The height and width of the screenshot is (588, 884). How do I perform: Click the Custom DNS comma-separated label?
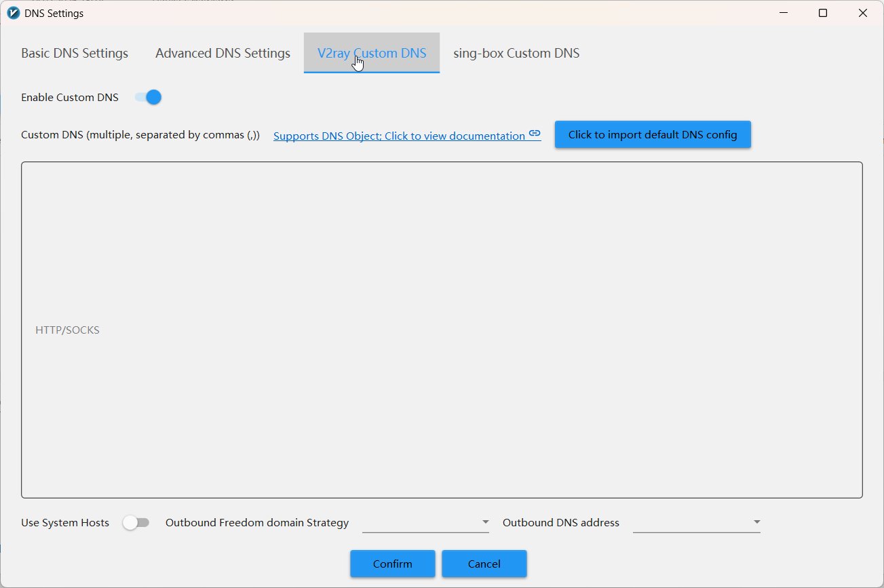coord(140,135)
